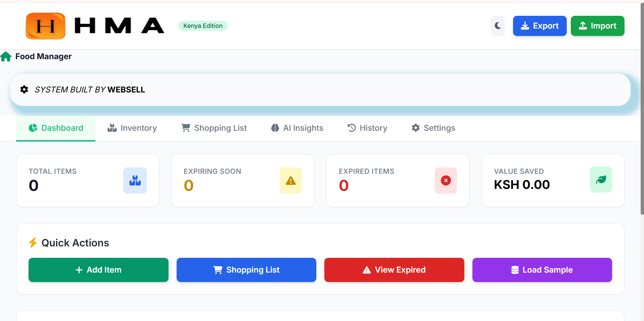Open the AI Insights tab
The image size is (644, 321).
point(297,128)
